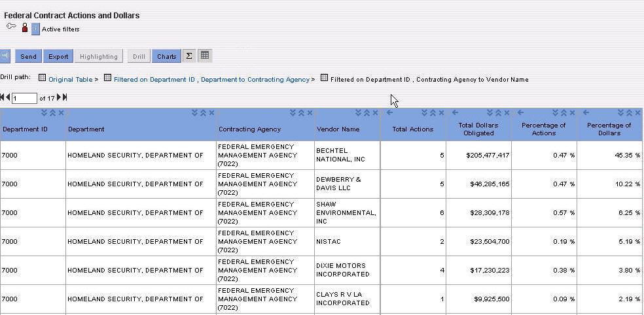Sort Percentage of Actions ascending

564,113
